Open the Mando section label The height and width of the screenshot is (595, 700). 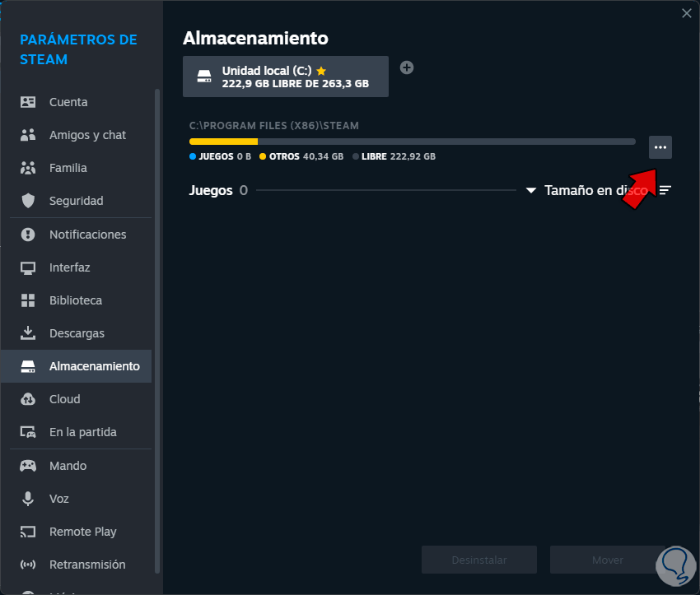click(68, 466)
